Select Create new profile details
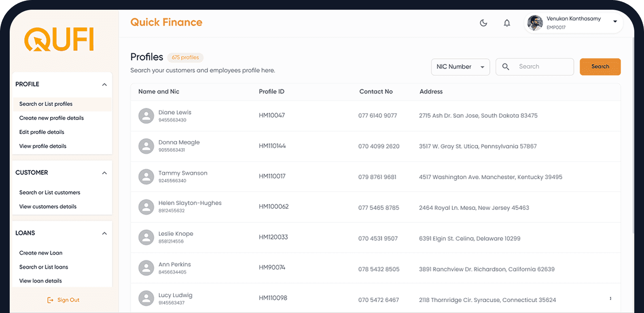Image resolution: width=644 pixels, height=313 pixels. coord(51,118)
